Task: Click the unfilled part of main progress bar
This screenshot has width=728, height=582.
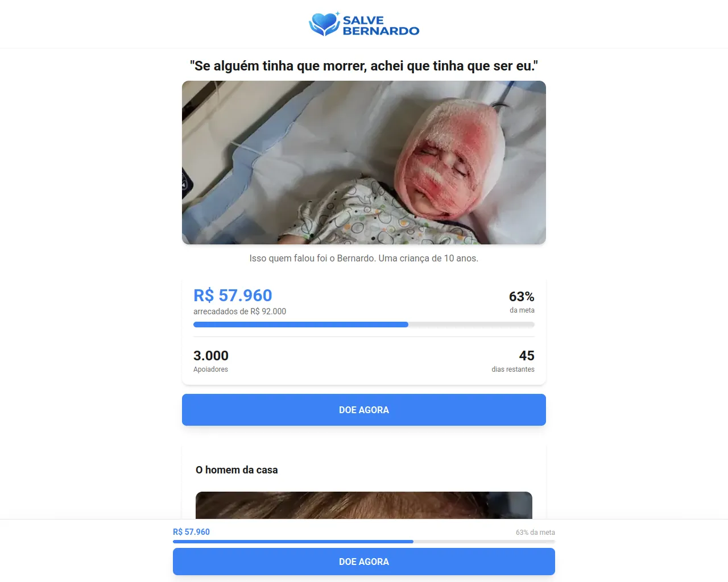Action: click(x=471, y=325)
